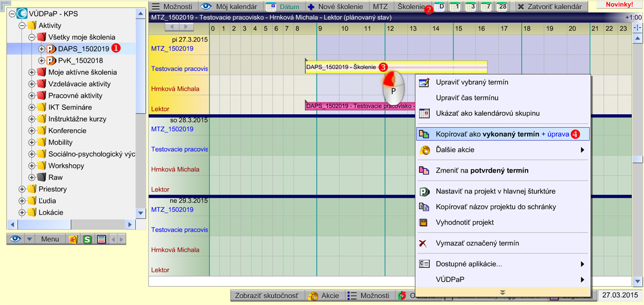Toggle the eye visibility button below tree
This screenshot has height=305, width=644.
click(x=15, y=239)
